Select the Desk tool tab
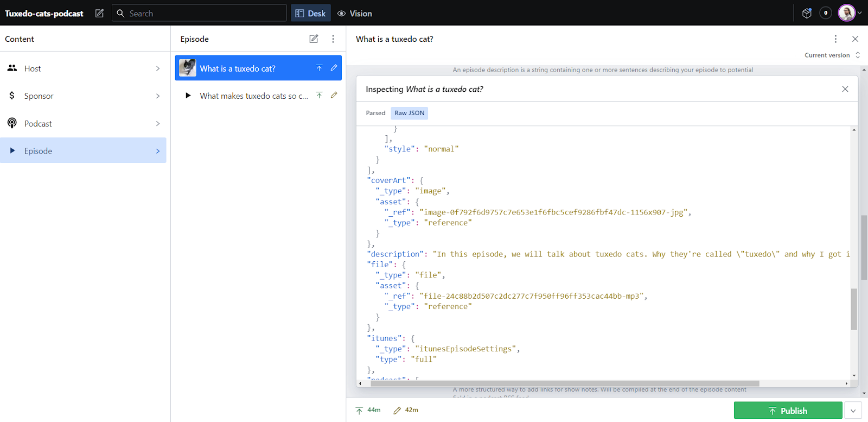 pyautogui.click(x=311, y=13)
